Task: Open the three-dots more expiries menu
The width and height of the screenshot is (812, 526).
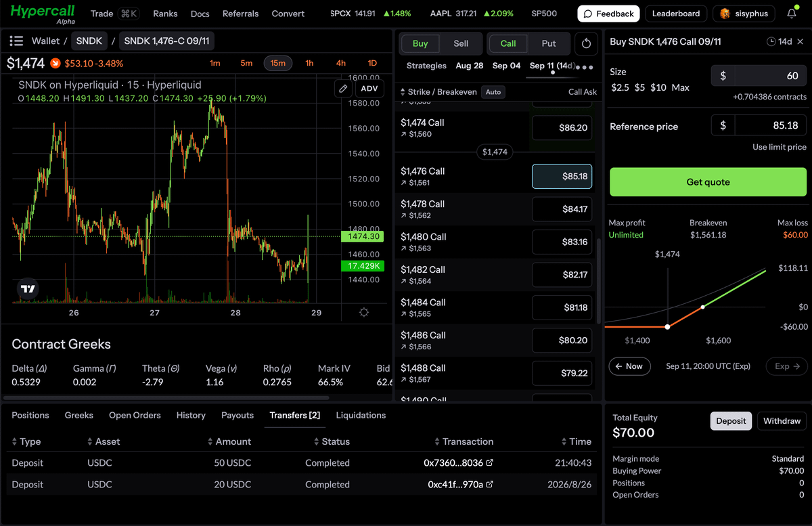Action: [586, 67]
